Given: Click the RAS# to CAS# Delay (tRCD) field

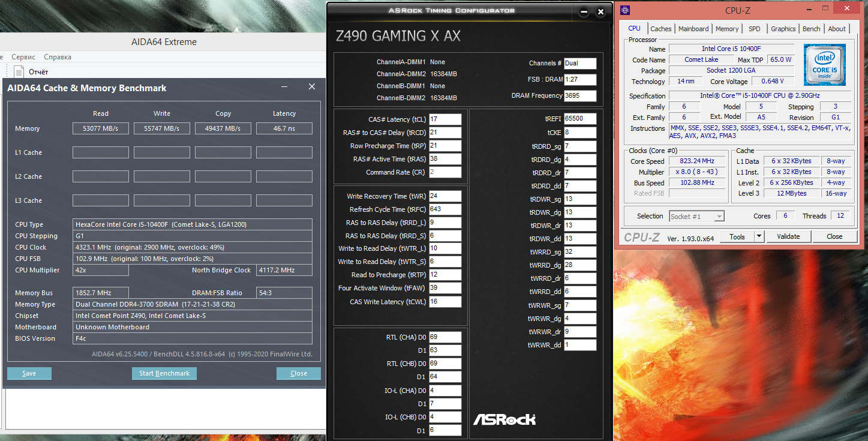Looking at the screenshot, I should tap(446, 133).
